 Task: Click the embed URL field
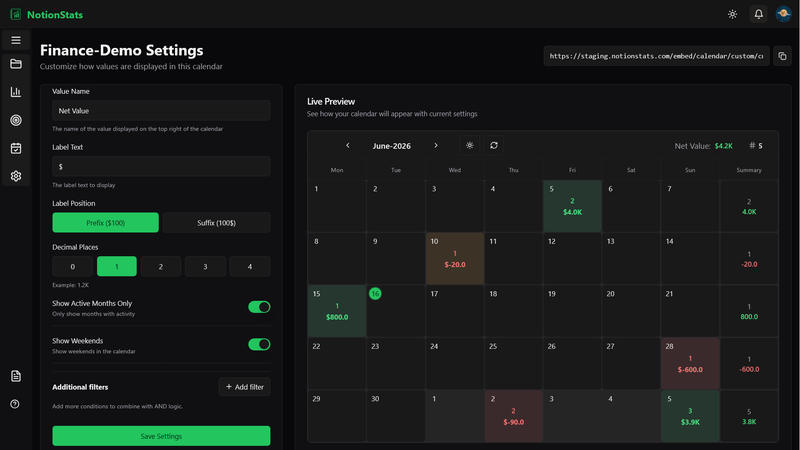657,56
